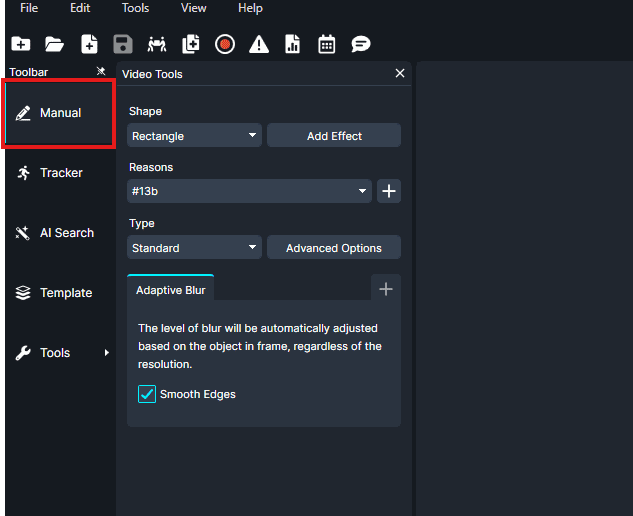
Task: Open the Type dropdown showing Standard
Action: coord(194,248)
